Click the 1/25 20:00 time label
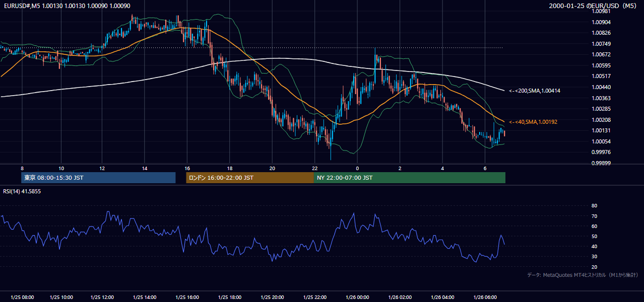 pos(272,297)
